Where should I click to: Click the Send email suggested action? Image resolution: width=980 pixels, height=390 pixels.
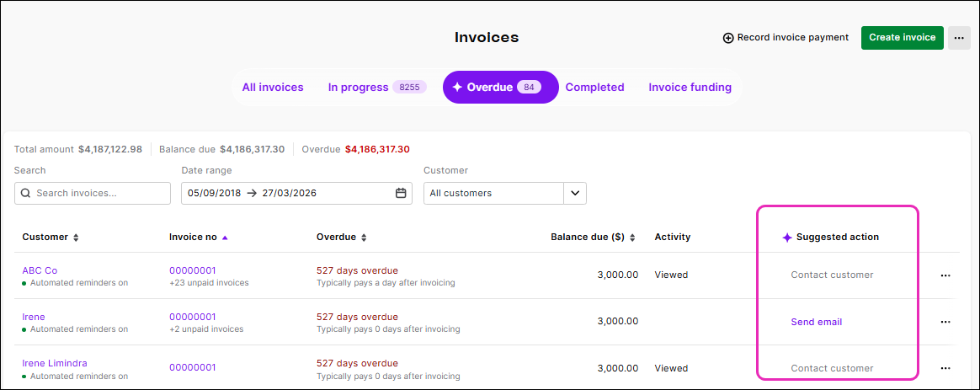point(817,322)
